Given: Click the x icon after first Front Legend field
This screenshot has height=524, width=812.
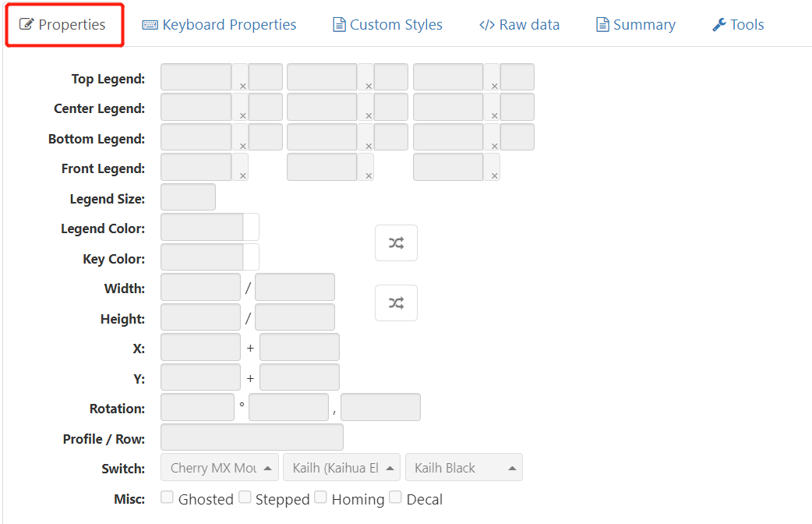Looking at the screenshot, I should tap(242, 175).
